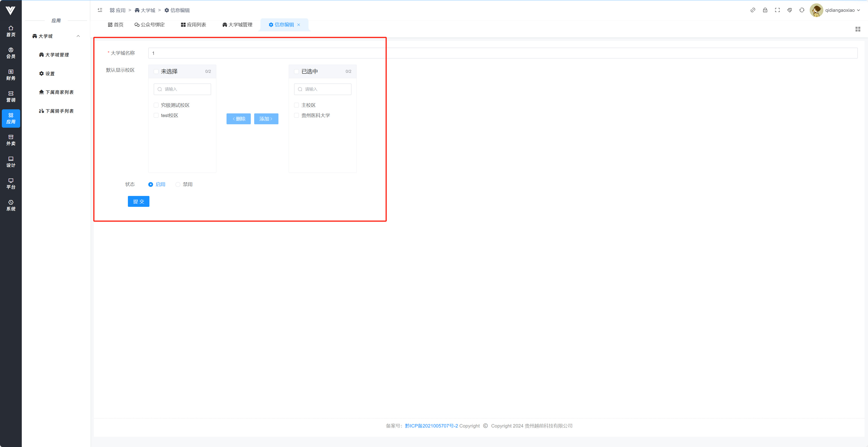
Task: Open the 外卖 sidebar section
Action: click(x=11, y=140)
